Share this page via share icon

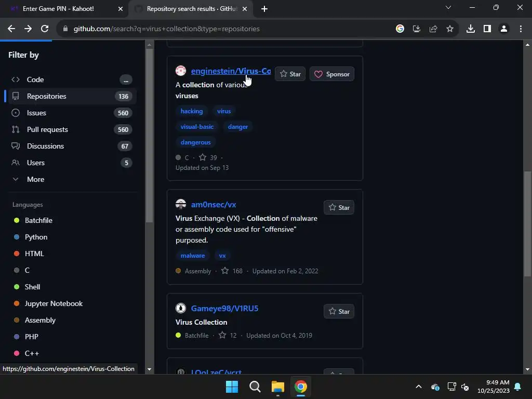(433, 29)
